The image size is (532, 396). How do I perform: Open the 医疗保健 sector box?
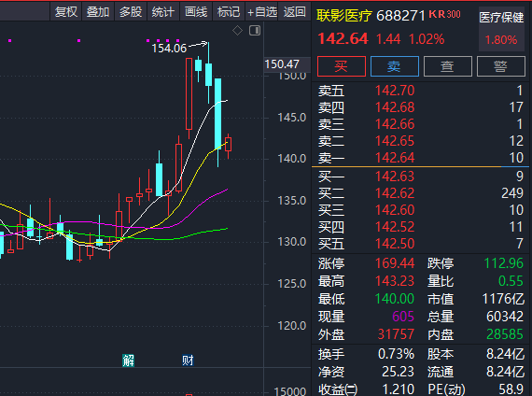[501, 29]
